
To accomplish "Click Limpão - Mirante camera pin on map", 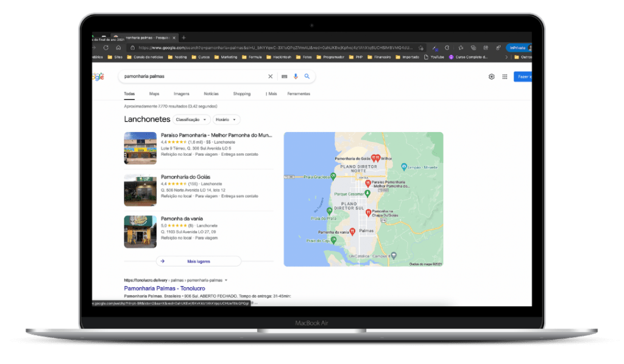I will (x=404, y=167).
